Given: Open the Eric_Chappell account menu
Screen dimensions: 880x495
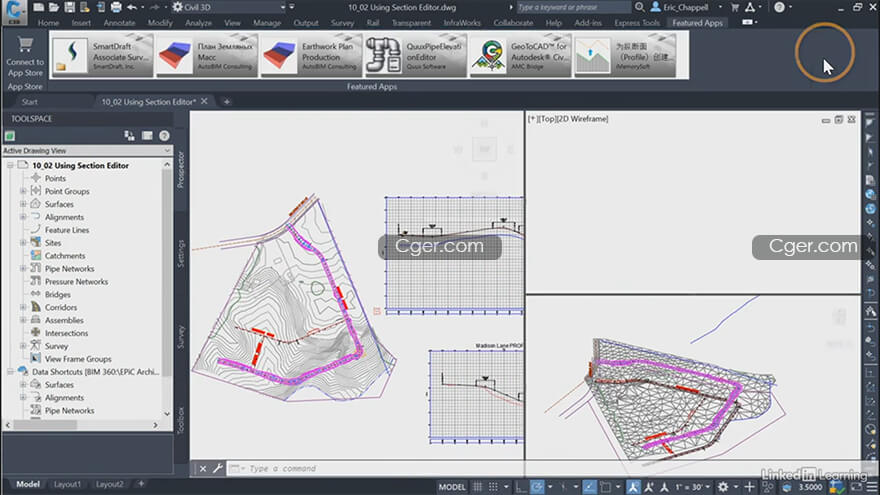Looking at the screenshot, I should (x=686, y=7).
